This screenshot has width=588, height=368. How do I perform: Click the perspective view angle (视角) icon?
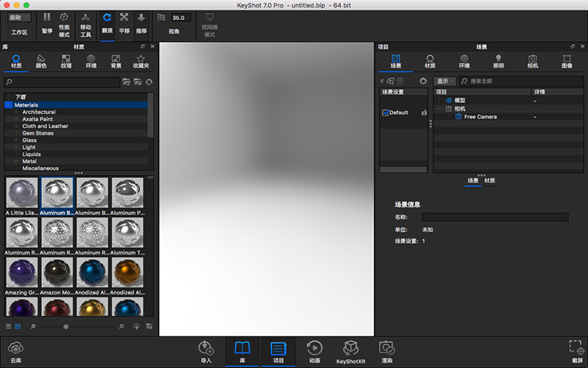161,17
